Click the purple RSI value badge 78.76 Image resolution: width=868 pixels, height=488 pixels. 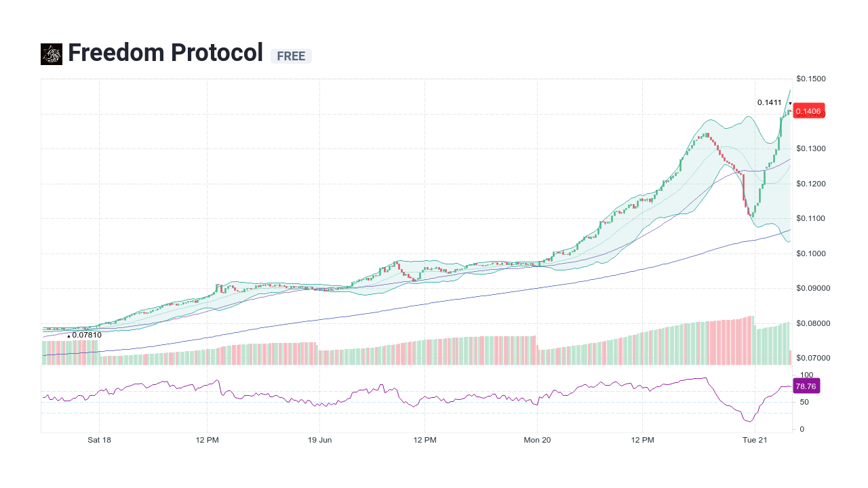coord(806,386)
